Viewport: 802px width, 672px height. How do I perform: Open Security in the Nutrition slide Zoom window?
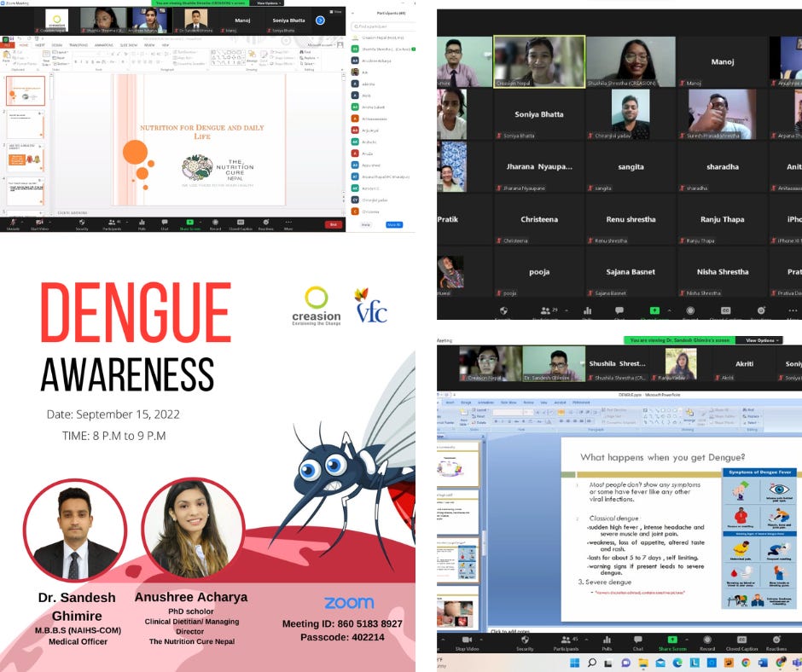pos(82,224)
